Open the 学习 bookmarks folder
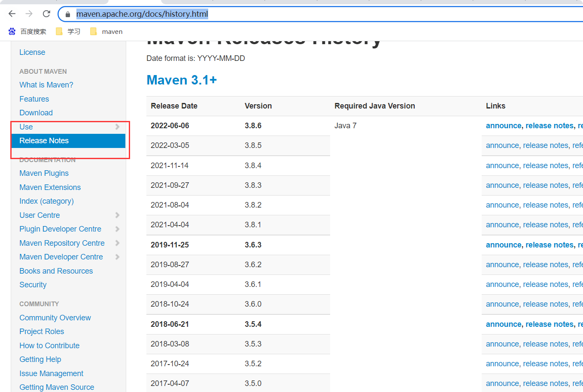 (x=68, y=31)
